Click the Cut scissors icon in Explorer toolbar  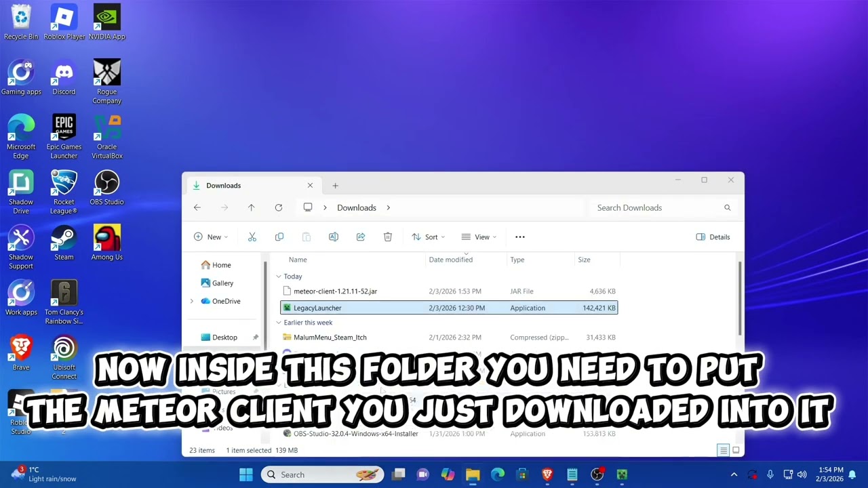tap(252, 237)
